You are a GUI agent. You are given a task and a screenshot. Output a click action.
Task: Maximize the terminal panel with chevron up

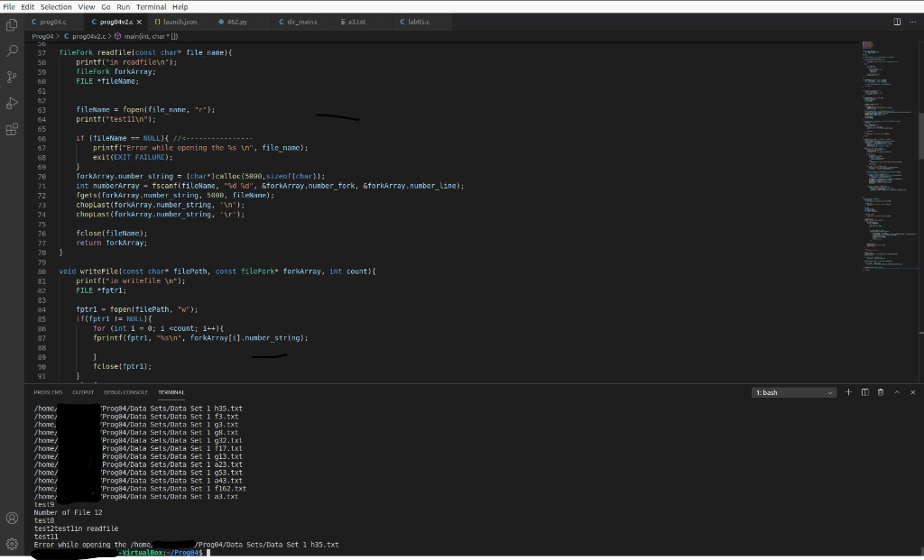coord(897,392)
